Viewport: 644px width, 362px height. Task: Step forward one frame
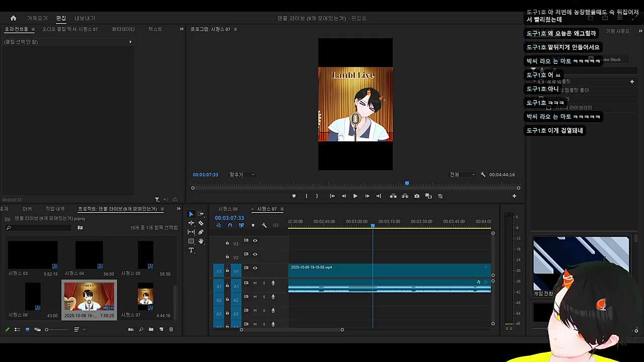367,196
